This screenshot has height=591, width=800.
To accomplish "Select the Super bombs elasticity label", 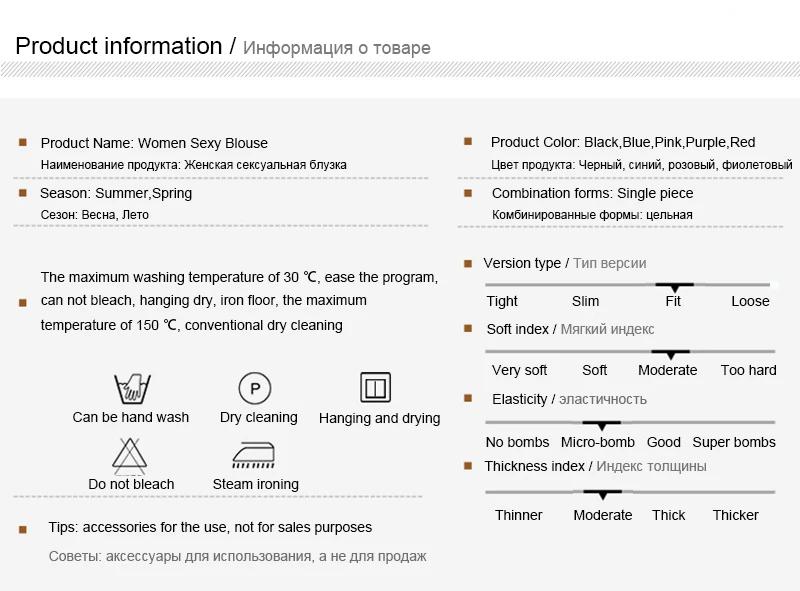I will point(734,442).
